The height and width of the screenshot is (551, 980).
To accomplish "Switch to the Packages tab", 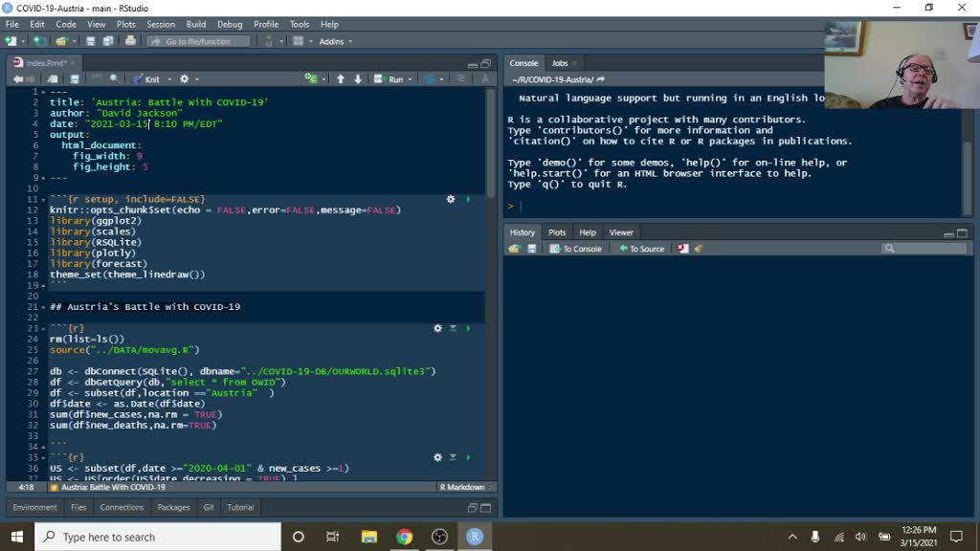I will point(173,507).
